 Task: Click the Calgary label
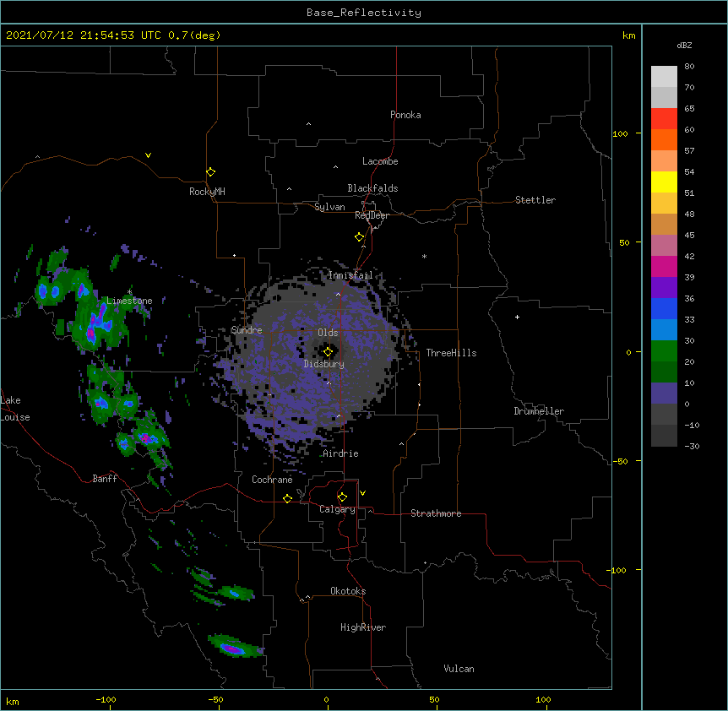point(338,509)
